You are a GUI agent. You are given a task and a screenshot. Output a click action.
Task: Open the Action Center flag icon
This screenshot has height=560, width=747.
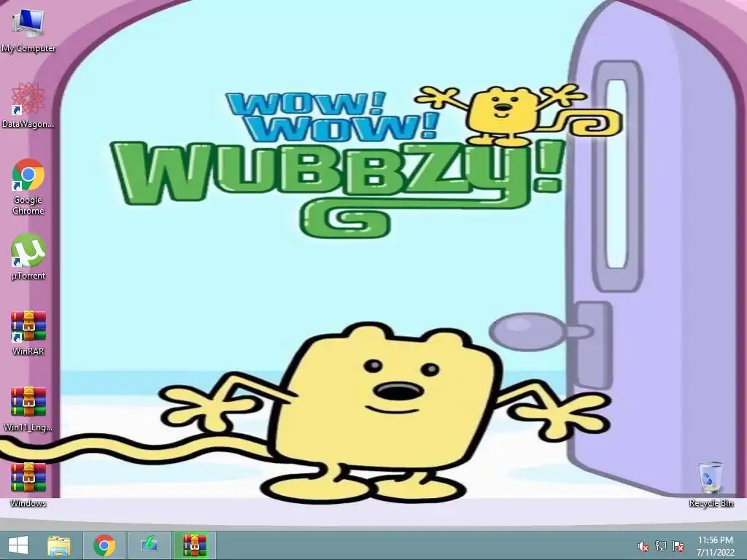[x=678, y=546]
